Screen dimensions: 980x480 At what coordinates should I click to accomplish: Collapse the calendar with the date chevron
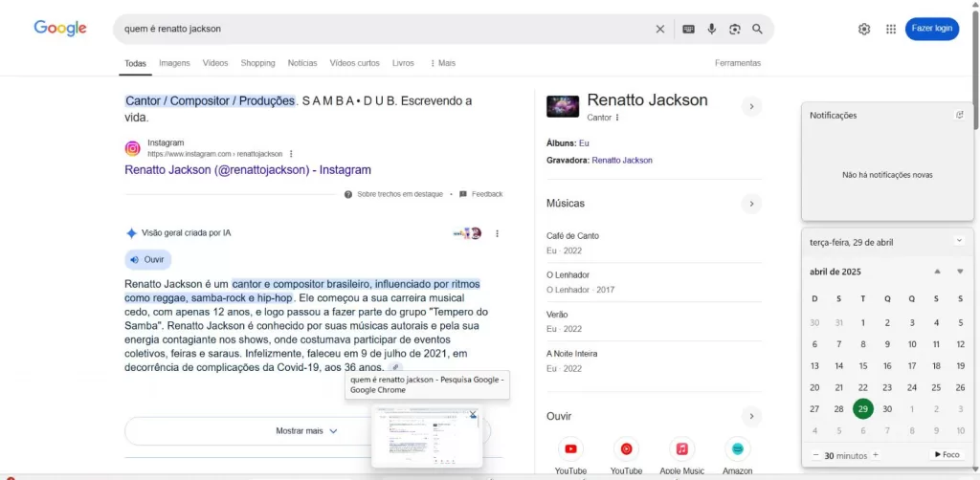tap(959, 241)
